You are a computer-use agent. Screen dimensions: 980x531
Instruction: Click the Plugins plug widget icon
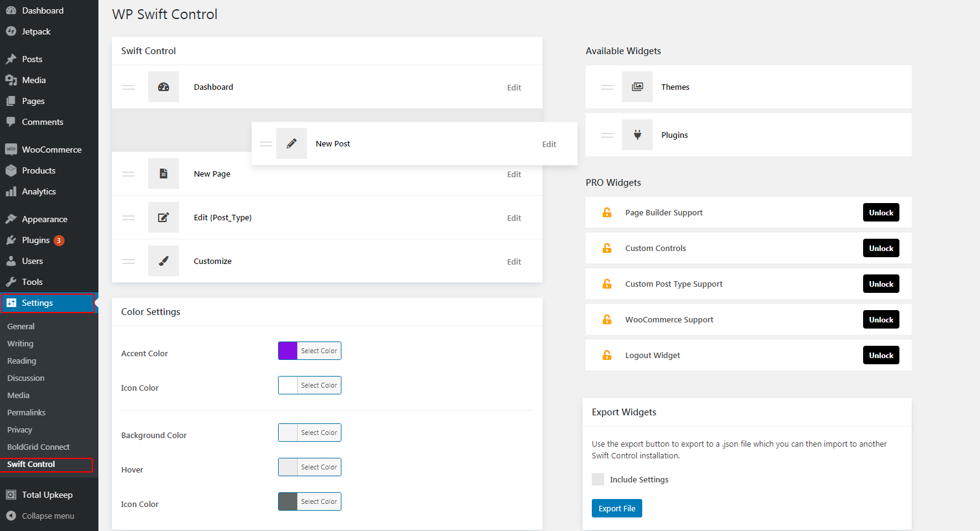(x=637, y=135)
